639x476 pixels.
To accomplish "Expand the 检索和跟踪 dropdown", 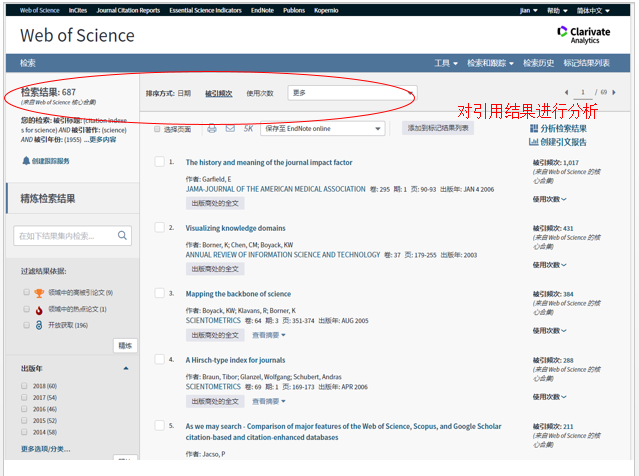I will [x=490, y=63].
